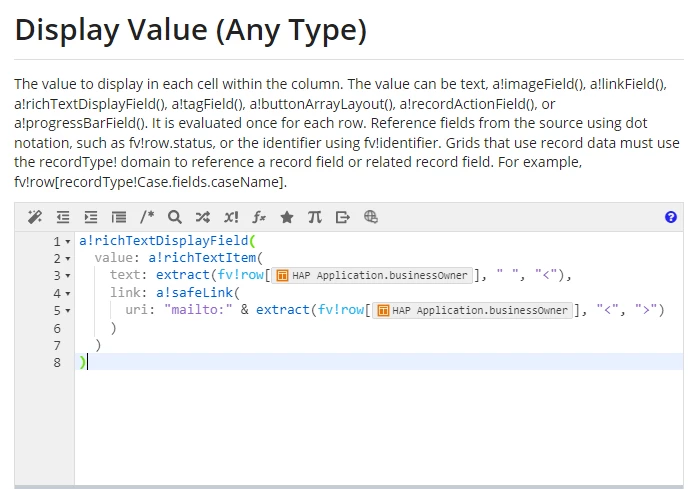Click the globe toolbar icon
694x489 pixels.
click(x=370, y=217)
